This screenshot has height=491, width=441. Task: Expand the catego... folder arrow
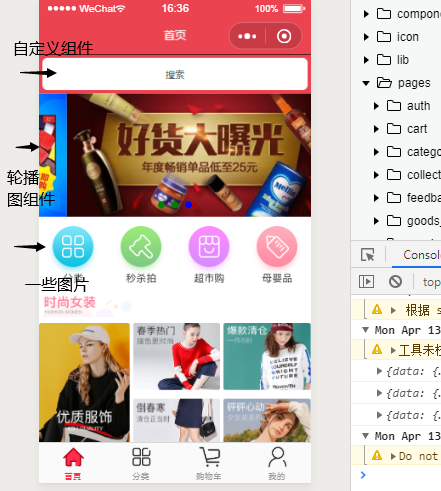[x=376, y=152]
